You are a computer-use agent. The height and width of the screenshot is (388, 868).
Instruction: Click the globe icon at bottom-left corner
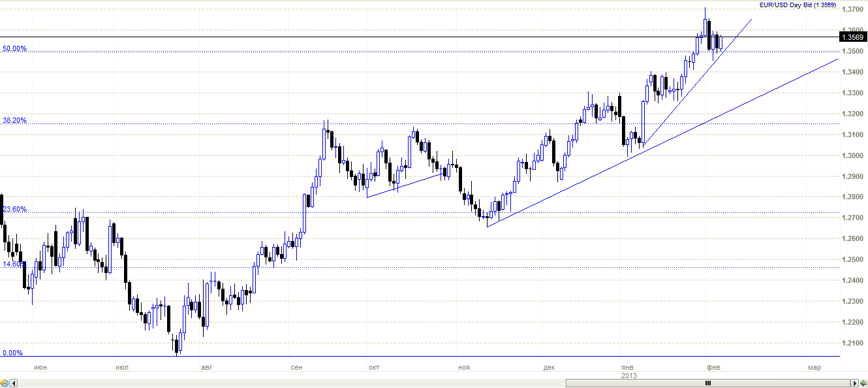5,383
